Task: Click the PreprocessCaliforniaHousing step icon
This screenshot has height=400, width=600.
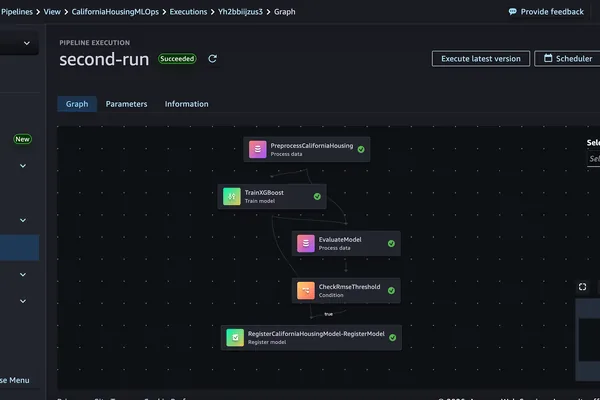Action: (x=258, y=149)
